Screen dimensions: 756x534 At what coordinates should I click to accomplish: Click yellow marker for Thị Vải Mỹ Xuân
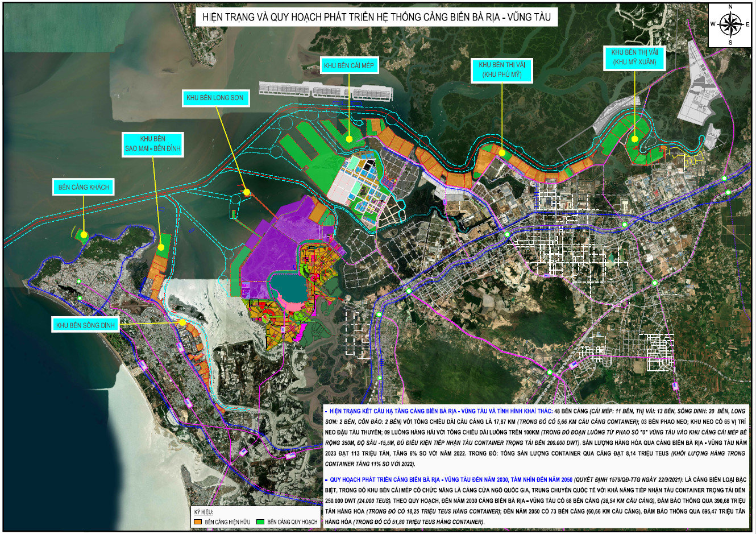pos(634,138)
